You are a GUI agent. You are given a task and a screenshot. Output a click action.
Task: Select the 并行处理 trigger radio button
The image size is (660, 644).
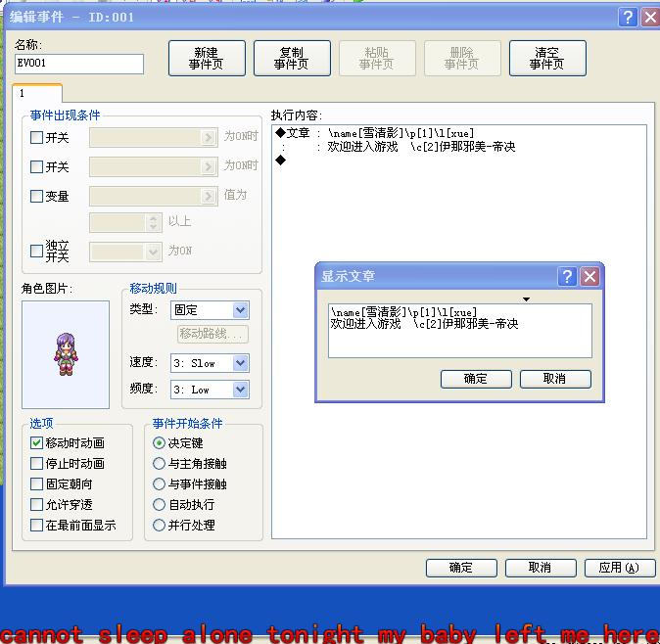pos(159,525)
